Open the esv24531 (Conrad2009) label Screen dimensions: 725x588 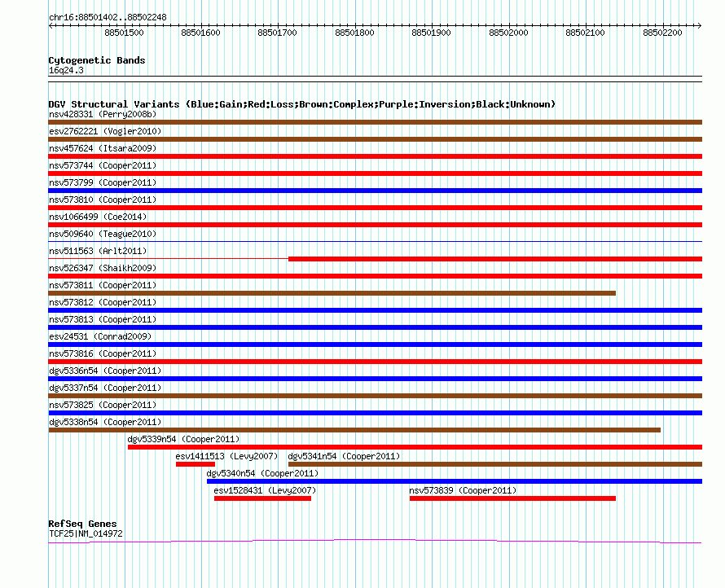pos(100,336)
